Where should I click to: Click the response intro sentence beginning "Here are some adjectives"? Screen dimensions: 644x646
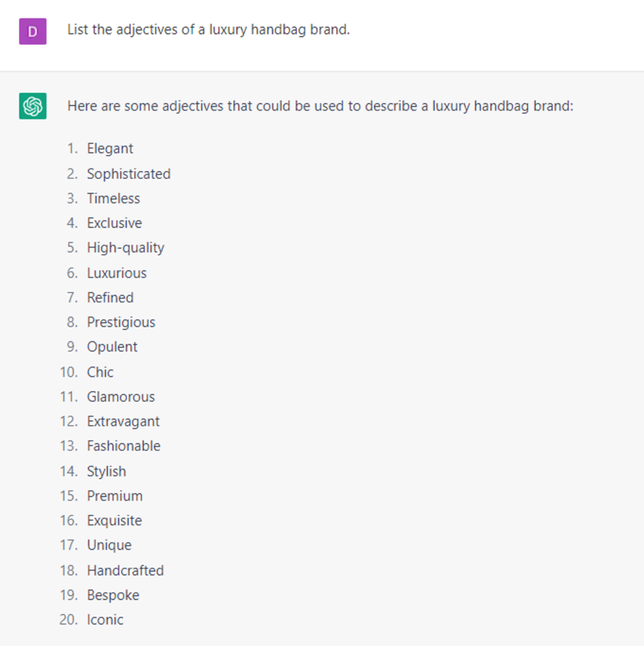click(320, 106)
